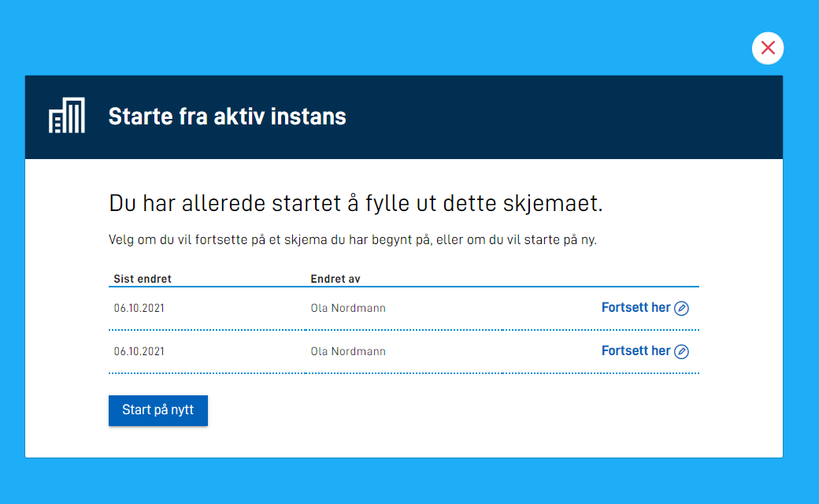The height and width of the screenshot is (504, 819).
Task: Click the 'Starte fra aktiv instans' title
Action: coord(227,117)
